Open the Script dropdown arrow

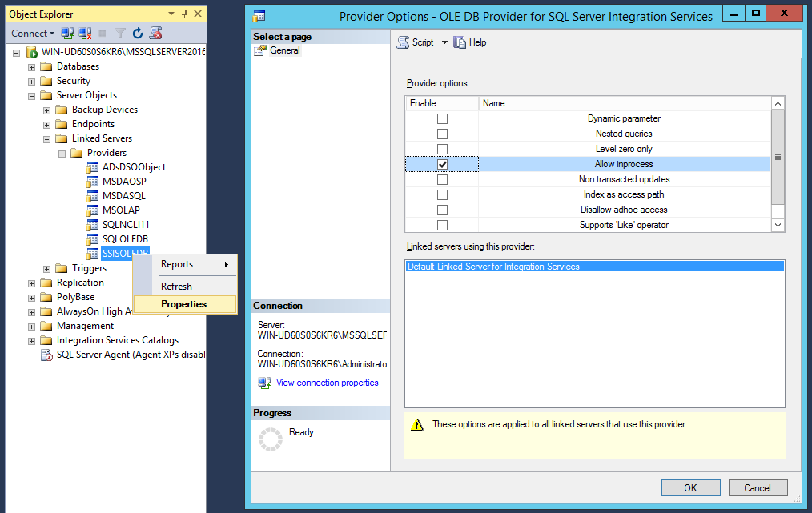pyautogui.click(x=444, y=42)
